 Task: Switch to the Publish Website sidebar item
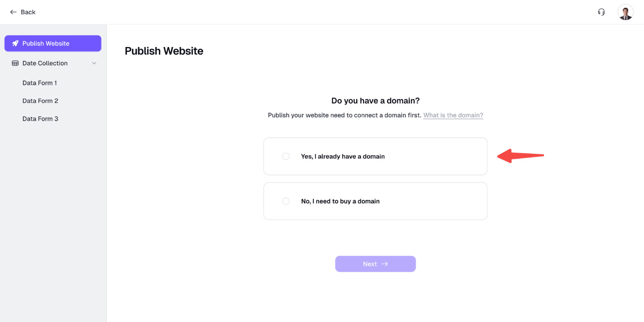(x=46, y=43)
